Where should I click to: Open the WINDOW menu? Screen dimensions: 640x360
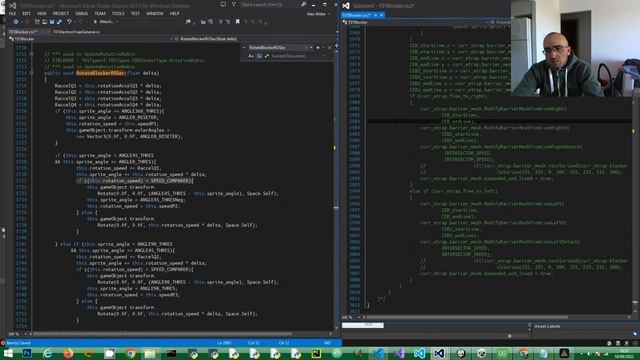[155, 13]
